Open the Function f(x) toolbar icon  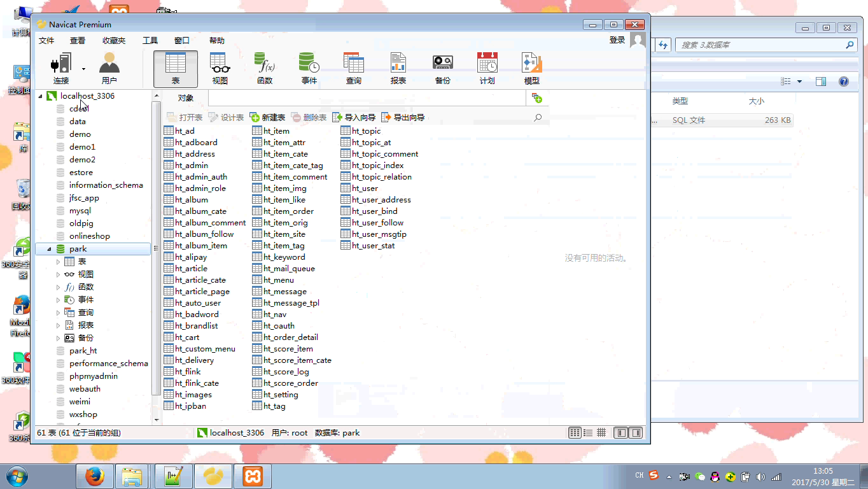(265, 69)
